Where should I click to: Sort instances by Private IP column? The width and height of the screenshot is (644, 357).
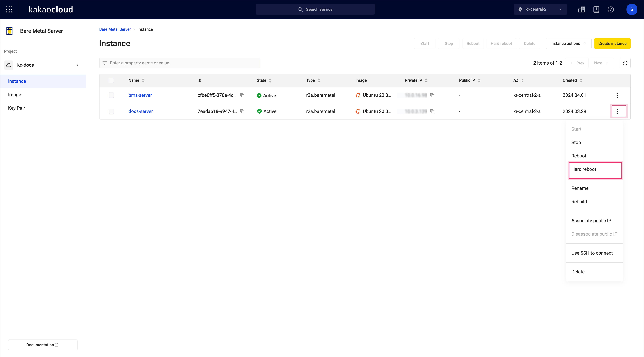426,80
